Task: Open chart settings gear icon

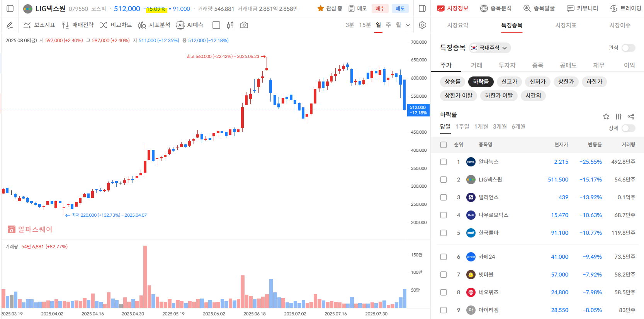Action: click(422, 25)
